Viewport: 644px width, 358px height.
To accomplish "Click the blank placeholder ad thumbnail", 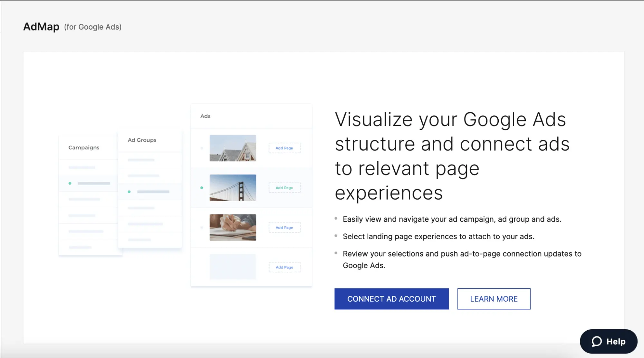I will coord(233,267).
